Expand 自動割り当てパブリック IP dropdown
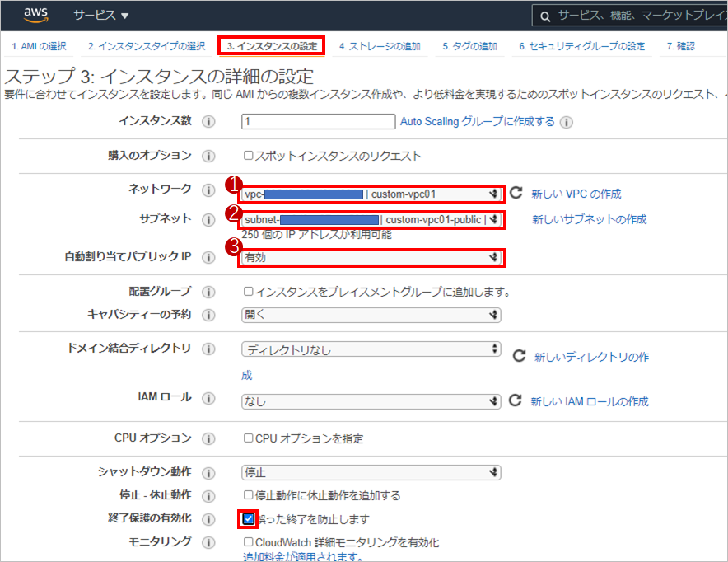The image size is (728, 562). pos(371,257)
